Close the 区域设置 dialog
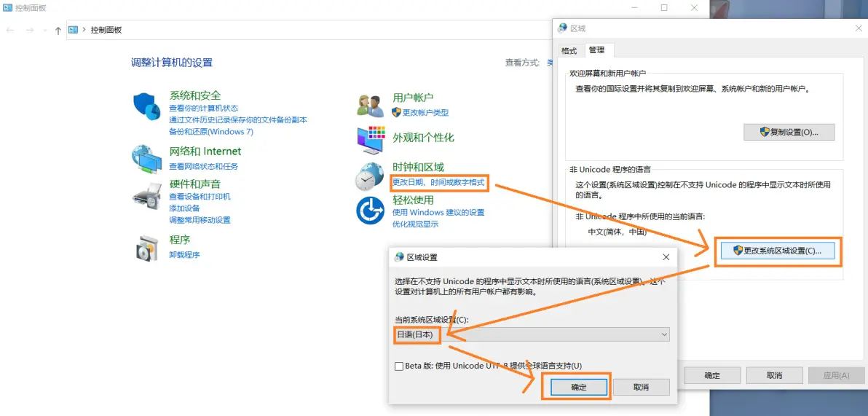Image resolution: width=868 pixels, height=416 pixels. (666, 257)
